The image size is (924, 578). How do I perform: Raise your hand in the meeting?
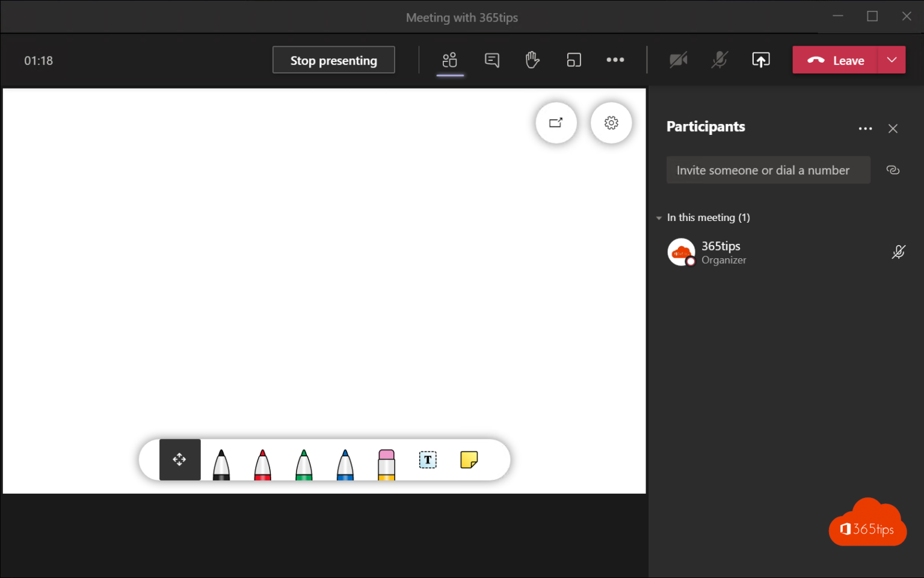click(x=532, y=60)
